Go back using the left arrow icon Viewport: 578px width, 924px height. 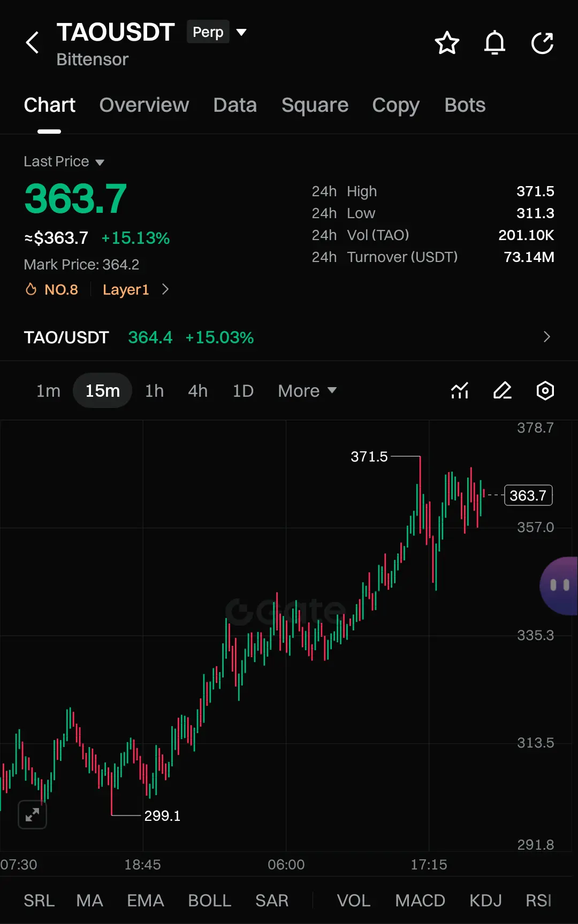[x=33, y=43]
